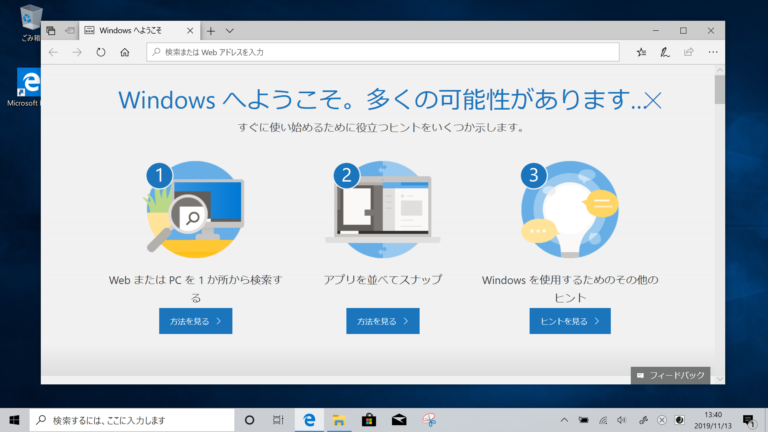Image resolution: width=768 pixels, height=432 pixels.
Task: Click the アプリを並べてスナップ label
Action: (x=383, y=280)
